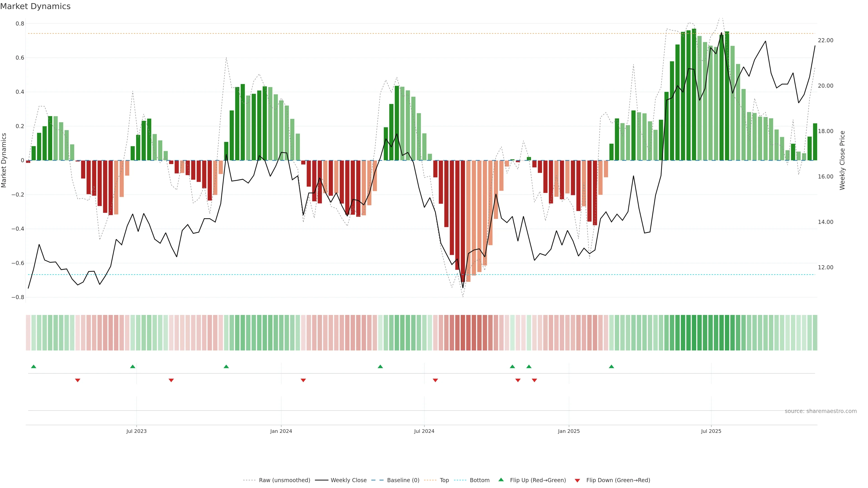The width and height of the screenshot is (868, 488).
Task: Click the first red flip-down triangle marker
Action: (78, 380)
